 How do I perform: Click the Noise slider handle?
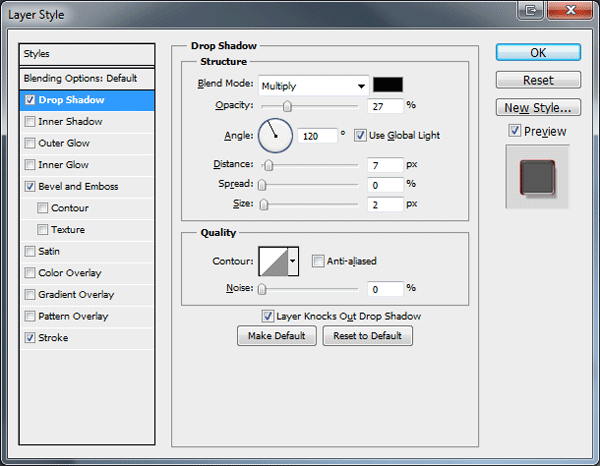(262, 289)
